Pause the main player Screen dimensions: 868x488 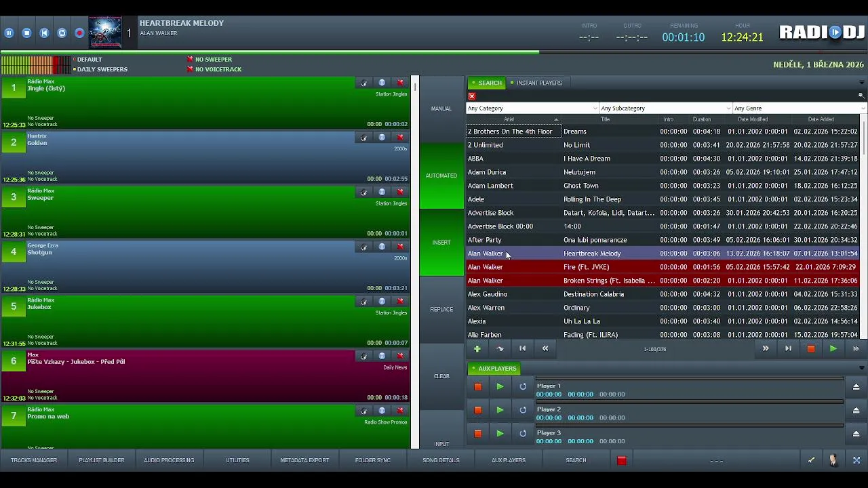(9, 33)
